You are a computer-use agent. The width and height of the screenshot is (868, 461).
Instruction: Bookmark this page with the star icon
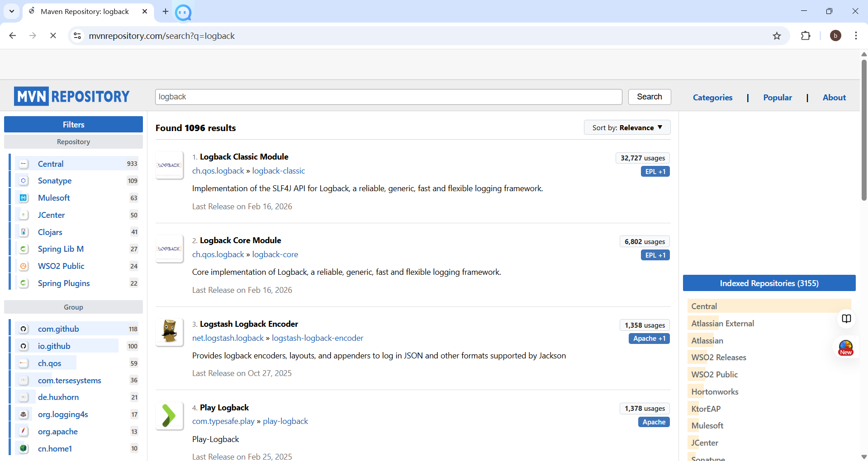click(777, 36)
